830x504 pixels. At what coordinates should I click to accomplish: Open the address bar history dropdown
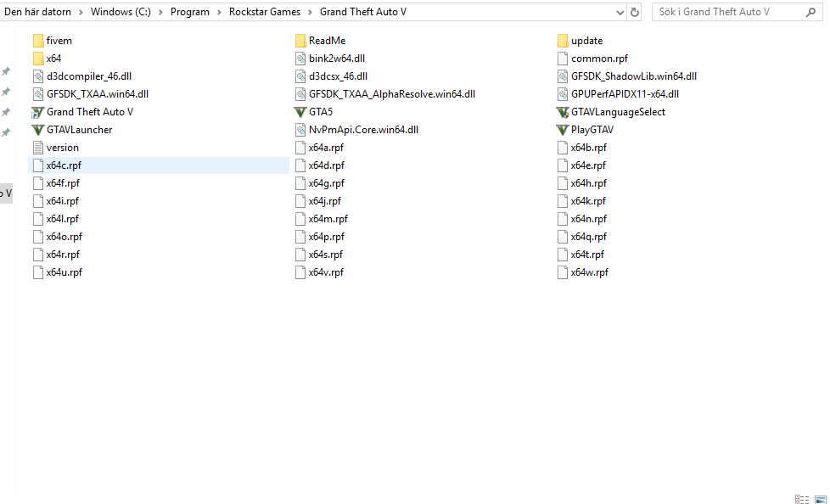(x=620, y=12)
